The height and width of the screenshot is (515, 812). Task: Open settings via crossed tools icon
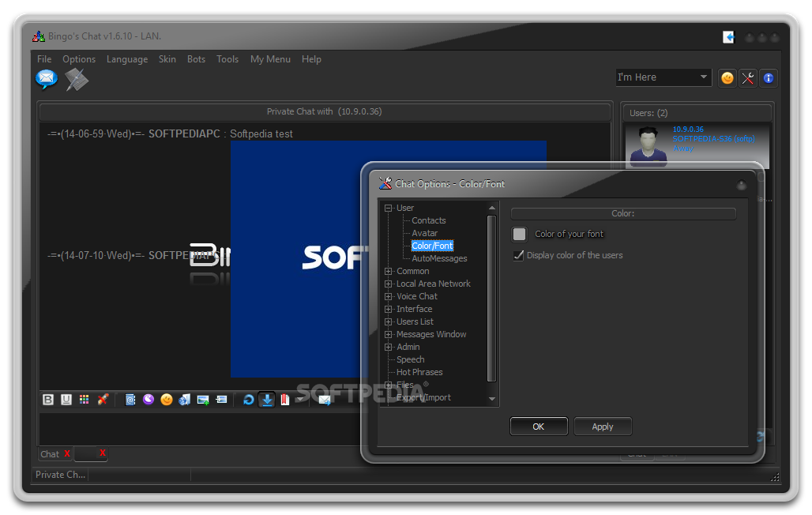coord(748,78)
